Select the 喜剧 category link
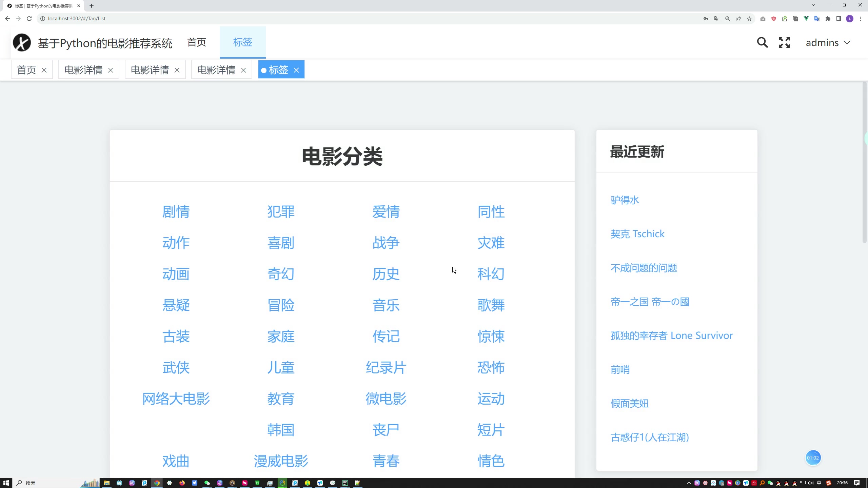This screenshot has width=868, height=488. [x=281, y=243]
